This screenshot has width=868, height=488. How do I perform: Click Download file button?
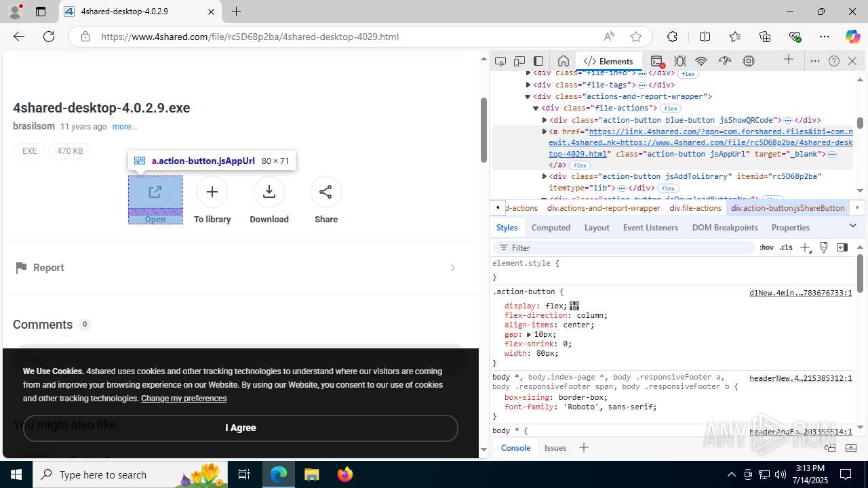coord(269,200)
